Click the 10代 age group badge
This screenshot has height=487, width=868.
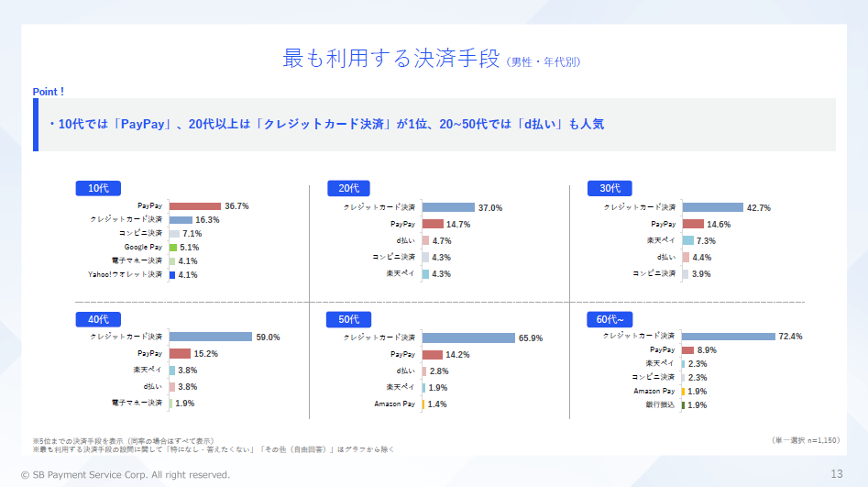tap(98, 188)
